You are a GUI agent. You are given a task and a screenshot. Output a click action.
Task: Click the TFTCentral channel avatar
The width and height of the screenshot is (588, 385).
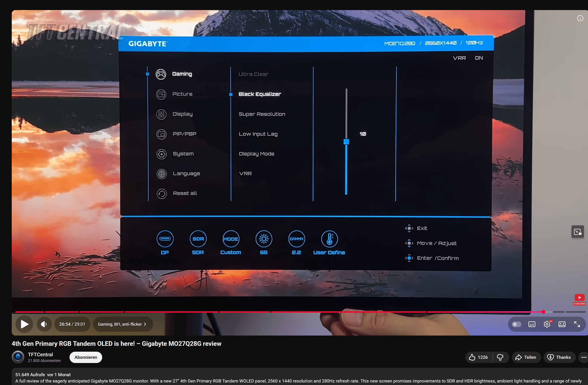coord(18,357)
